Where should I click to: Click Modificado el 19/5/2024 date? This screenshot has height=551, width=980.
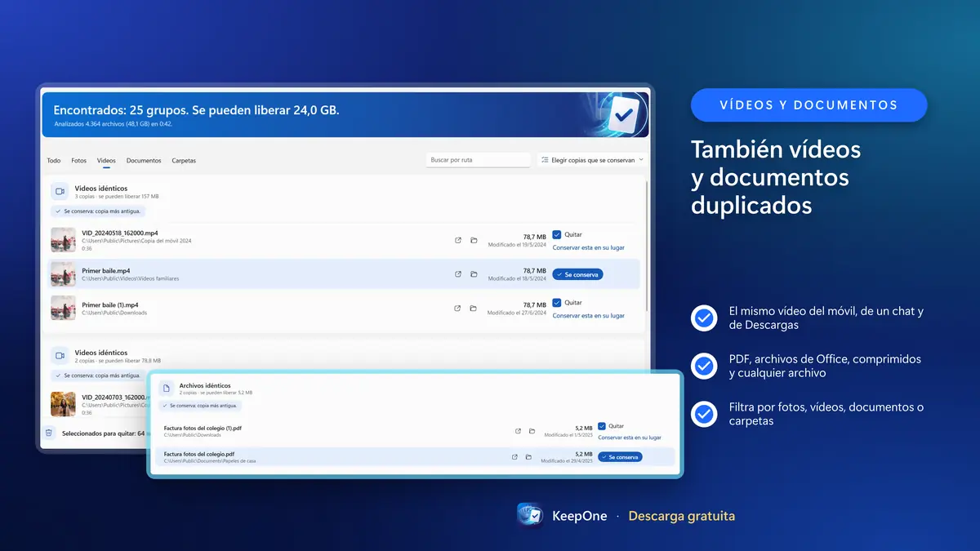[x=517, y=244]
